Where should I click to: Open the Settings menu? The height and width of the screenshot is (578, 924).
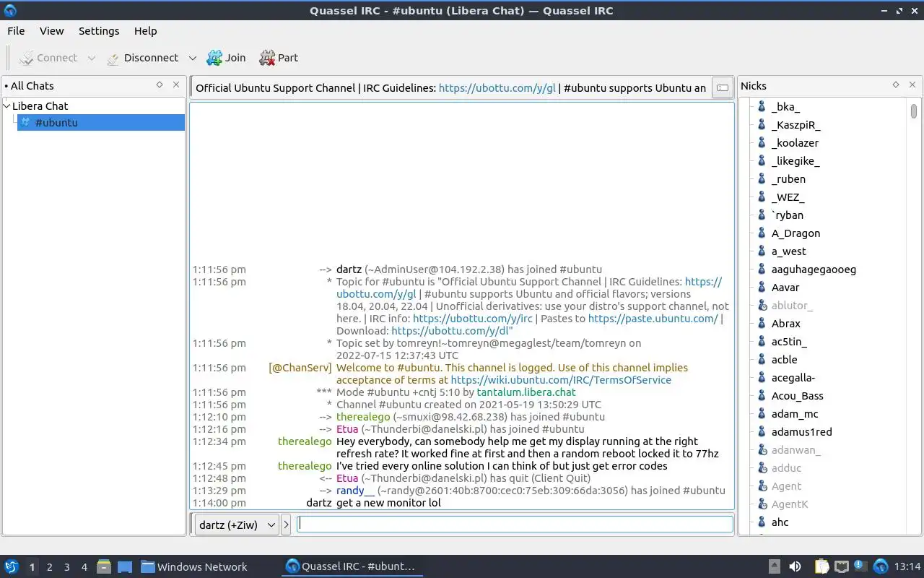pos(99,31)
